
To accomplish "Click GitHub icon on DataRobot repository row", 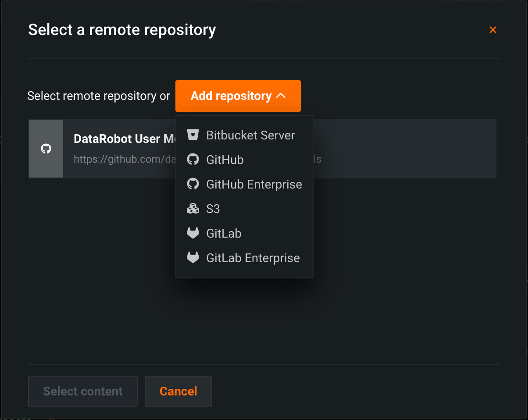I will [x=46, y=149].
